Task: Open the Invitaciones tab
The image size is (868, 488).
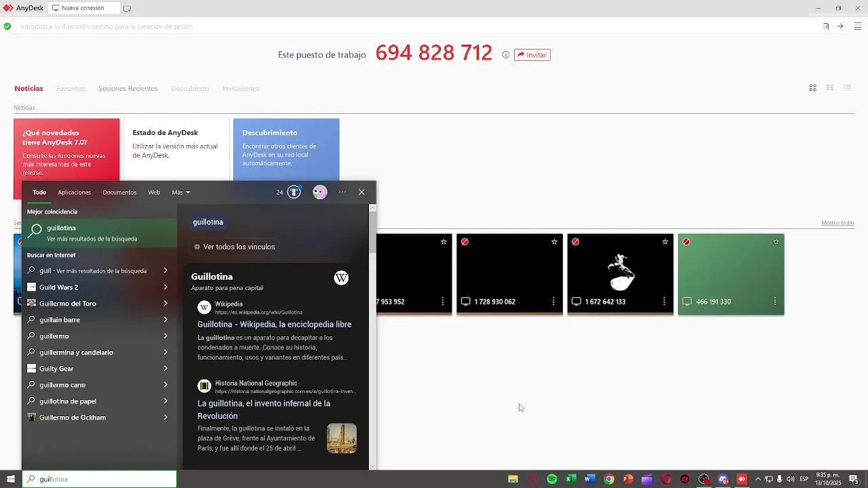Action: tap(241, 88)
